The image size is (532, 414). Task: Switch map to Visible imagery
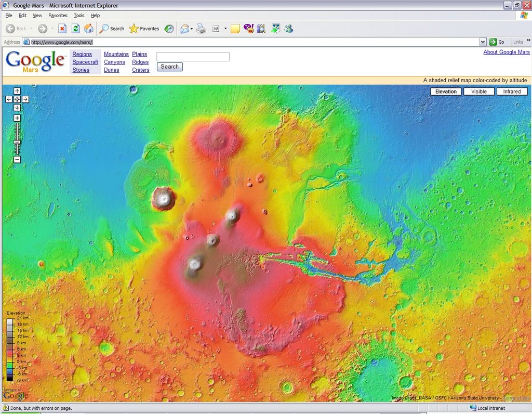click(478, 92)
